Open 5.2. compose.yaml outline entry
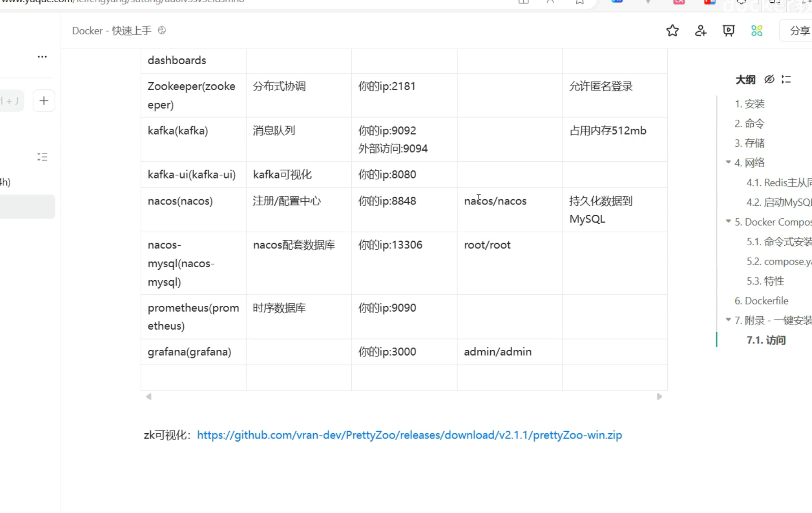This screenshot has height=513, width=812. click(x=779, y=261)
